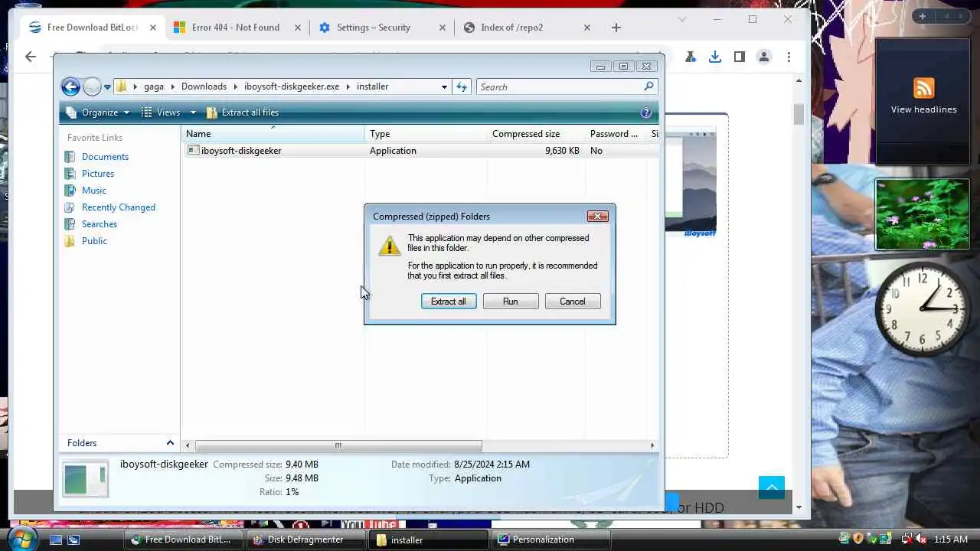Click the magnifier icon in Search box
980x551 pixels.
[648, 86]
